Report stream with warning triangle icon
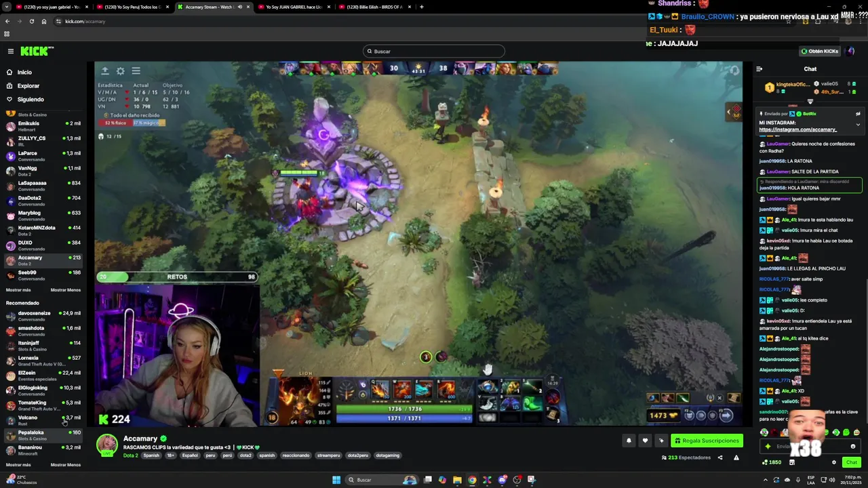 pyautogui.click(x=736, y=457)
